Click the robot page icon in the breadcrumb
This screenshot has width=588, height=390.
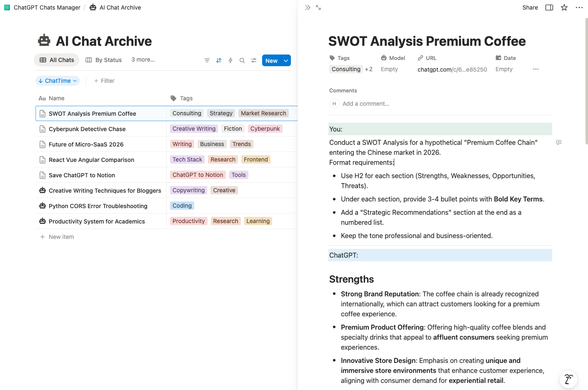click(92, 7)
